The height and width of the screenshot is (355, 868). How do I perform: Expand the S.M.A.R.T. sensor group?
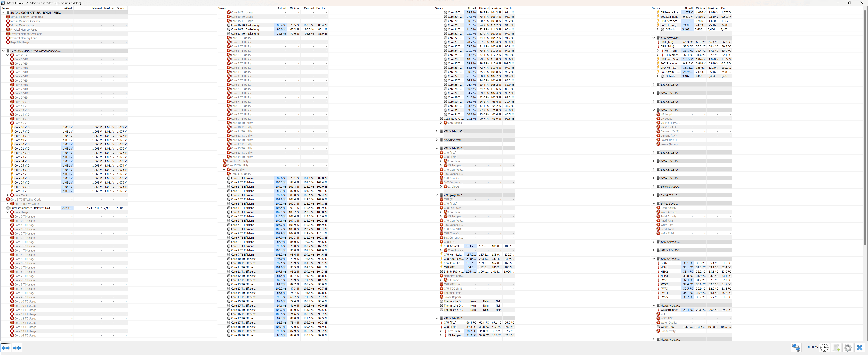(x=654, y=195)
